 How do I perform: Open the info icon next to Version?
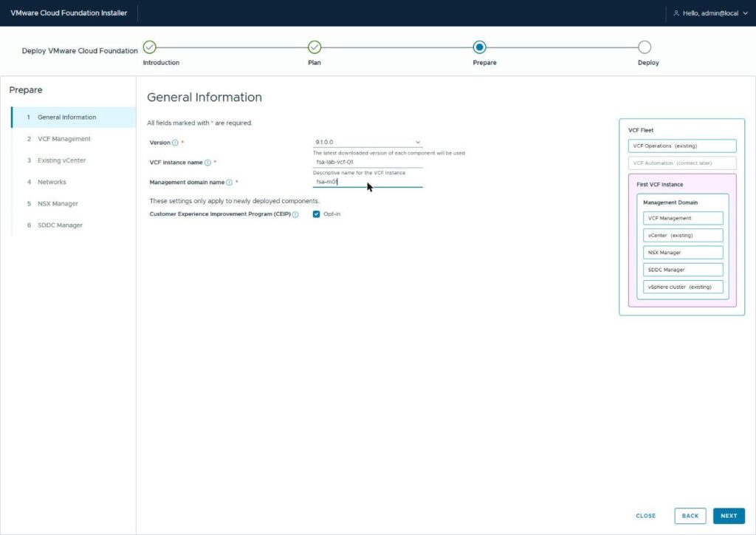tap(175, 143)
